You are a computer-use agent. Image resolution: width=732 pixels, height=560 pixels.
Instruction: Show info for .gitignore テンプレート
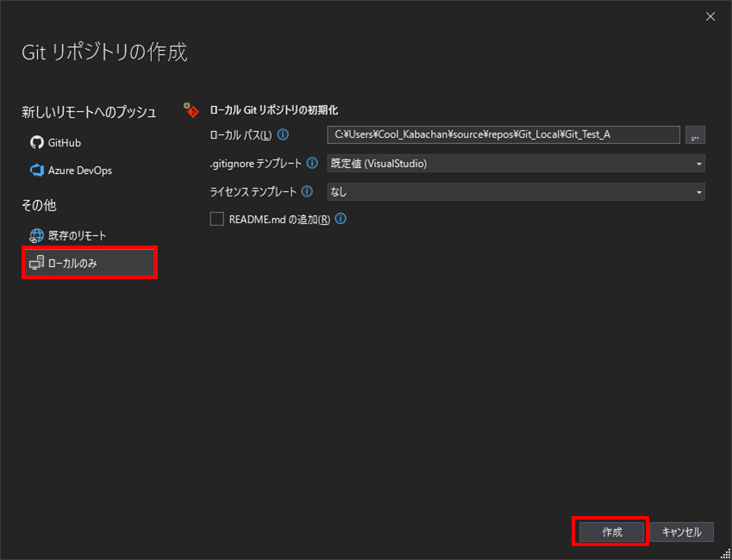312,164
